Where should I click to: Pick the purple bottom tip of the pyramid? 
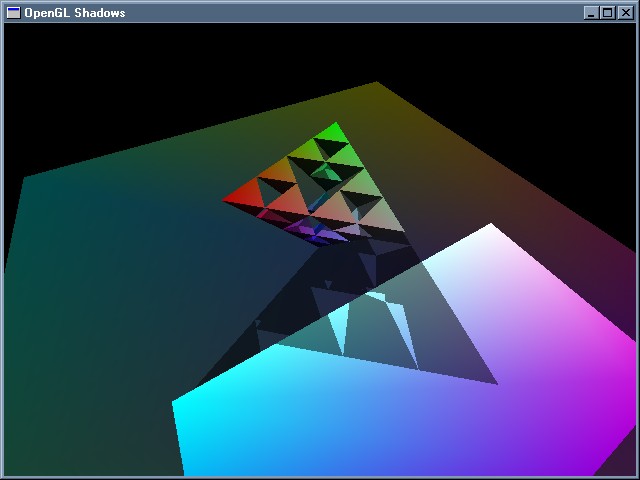coord(318,240)
